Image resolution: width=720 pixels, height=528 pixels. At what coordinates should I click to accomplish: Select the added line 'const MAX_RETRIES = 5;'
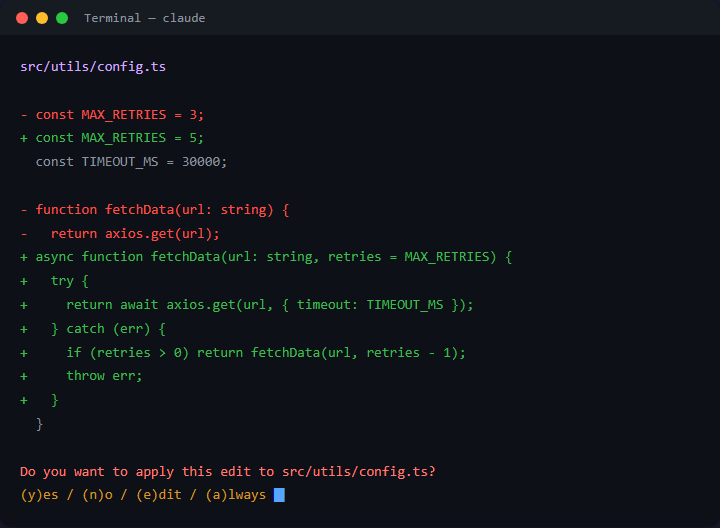pos(112,138)
